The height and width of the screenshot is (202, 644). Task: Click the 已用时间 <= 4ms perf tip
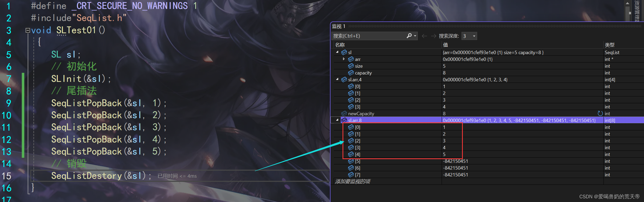click(x=177, y=176)
